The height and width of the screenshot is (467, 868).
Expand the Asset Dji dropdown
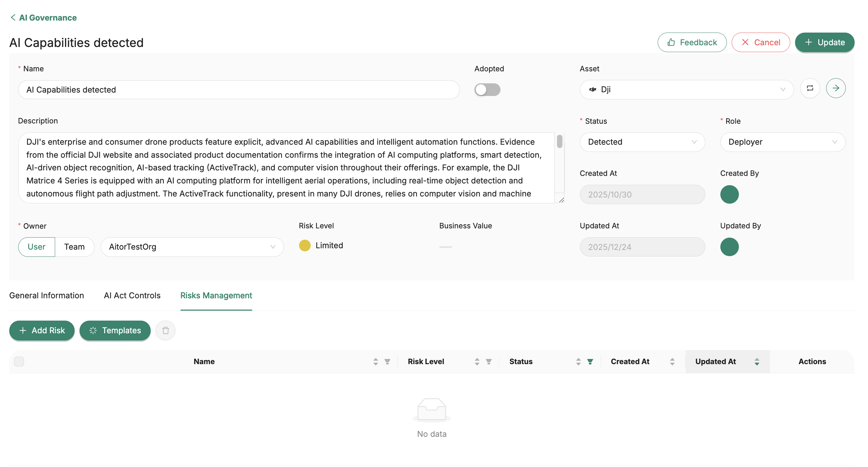click(x=686, y=89)
